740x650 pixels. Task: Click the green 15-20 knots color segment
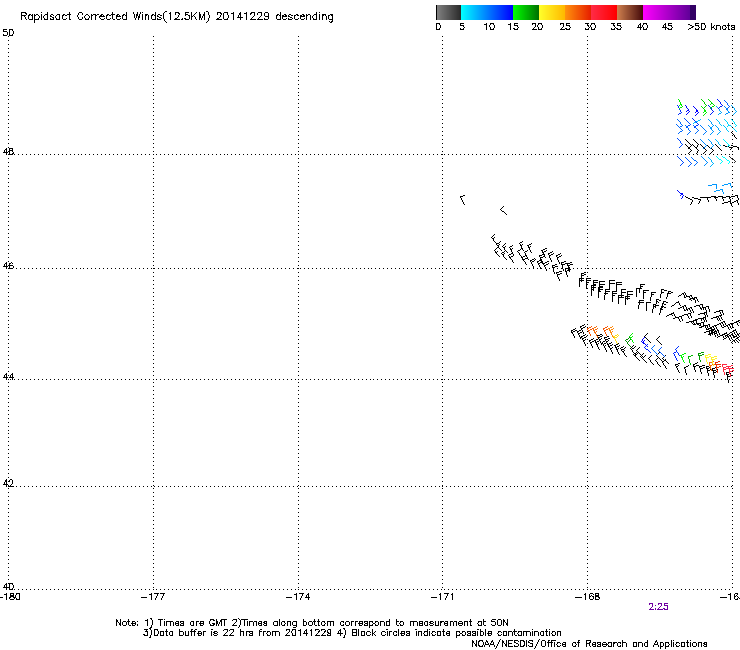[526, 12]
